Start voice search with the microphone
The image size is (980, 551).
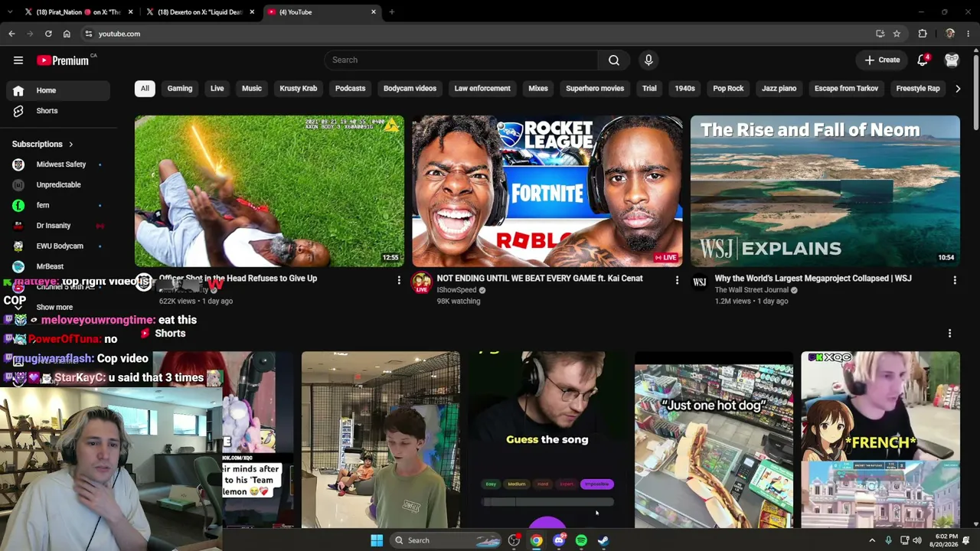(x=648, y=60)
